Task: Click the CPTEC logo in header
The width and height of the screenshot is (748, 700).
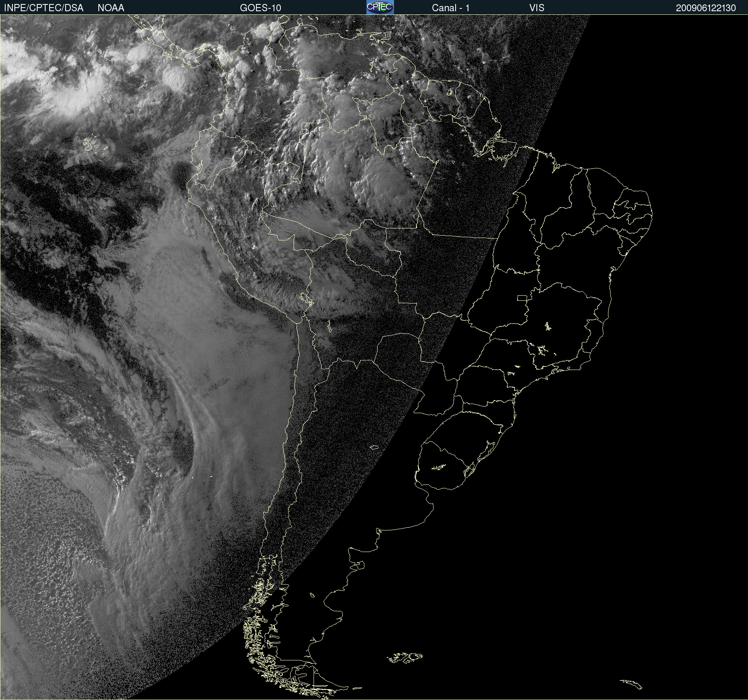Action: tap(380, 7)
